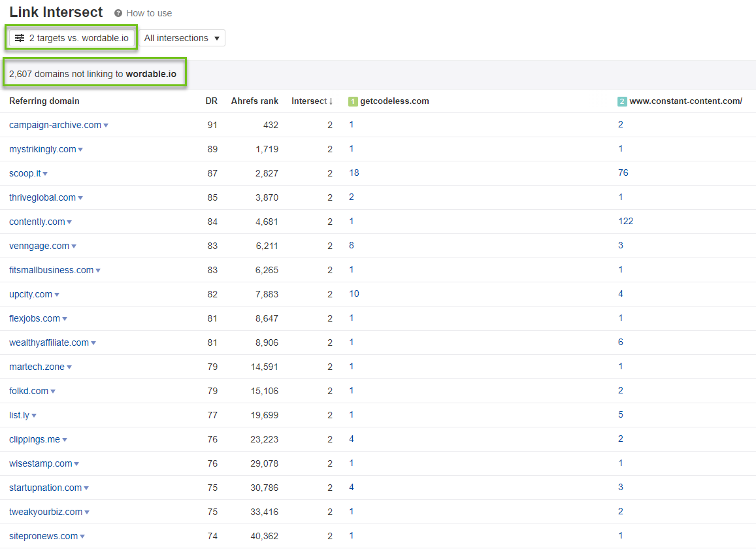Image resolution: width=756 pixels, height=549 pixels.
Task: Expand the list.ly dropdown arrow
Action: pos(34,416)
